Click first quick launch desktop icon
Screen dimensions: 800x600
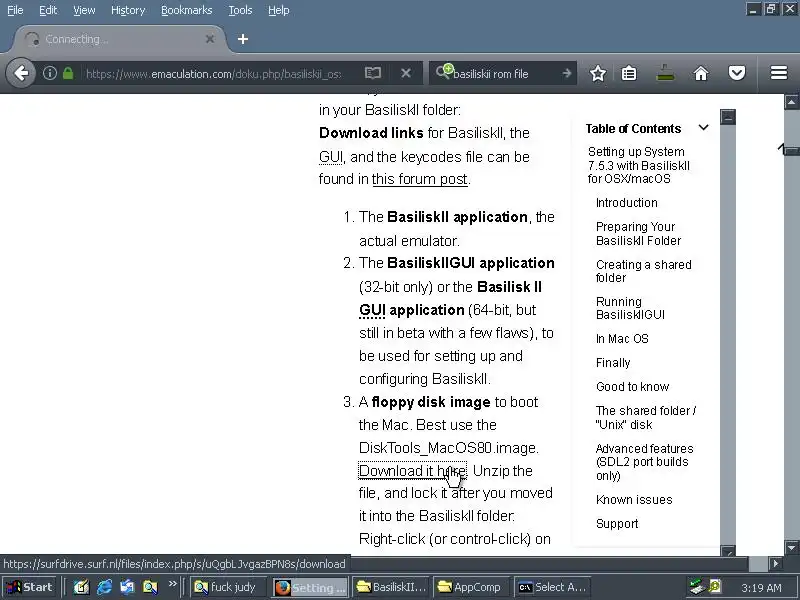[x=81, y=587]
